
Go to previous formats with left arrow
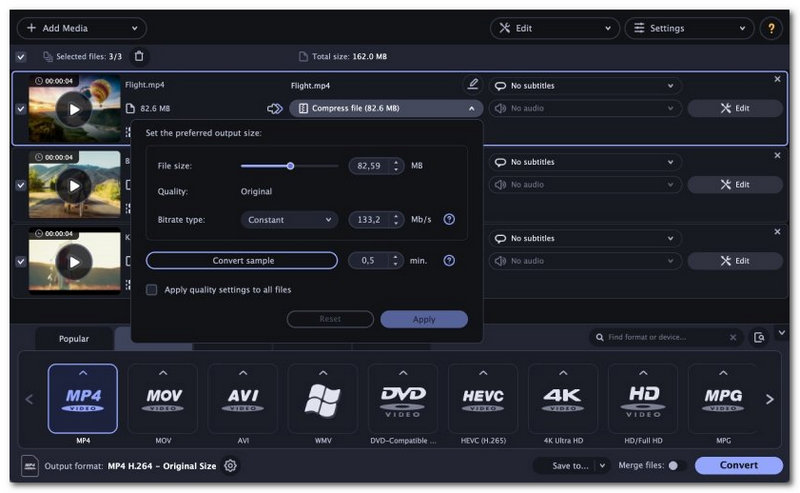pos(30,399)
